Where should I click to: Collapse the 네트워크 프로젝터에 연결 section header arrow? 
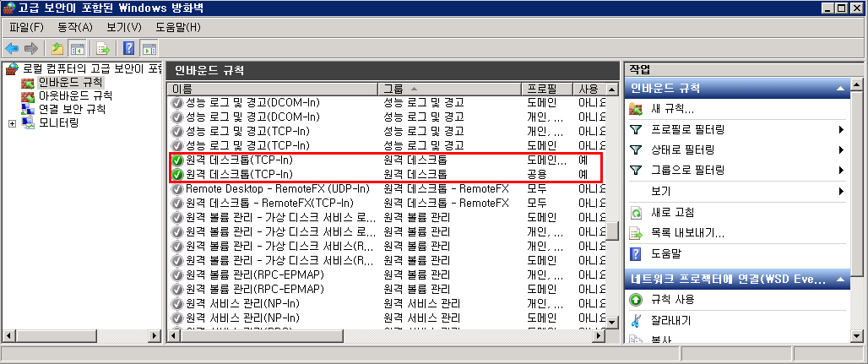(x=840, y=280)
